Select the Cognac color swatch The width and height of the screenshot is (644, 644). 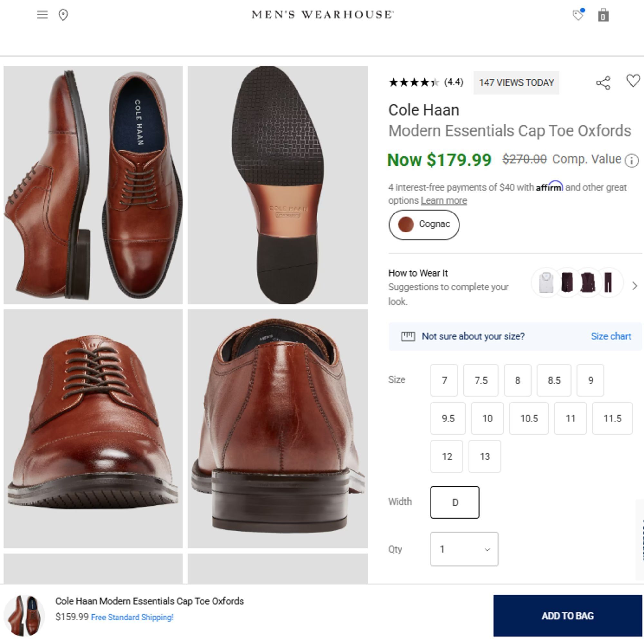[x=424, y=224]
